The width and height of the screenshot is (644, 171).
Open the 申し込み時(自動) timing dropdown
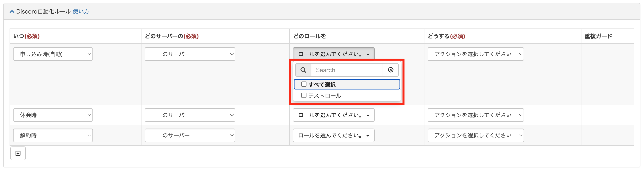53,54
